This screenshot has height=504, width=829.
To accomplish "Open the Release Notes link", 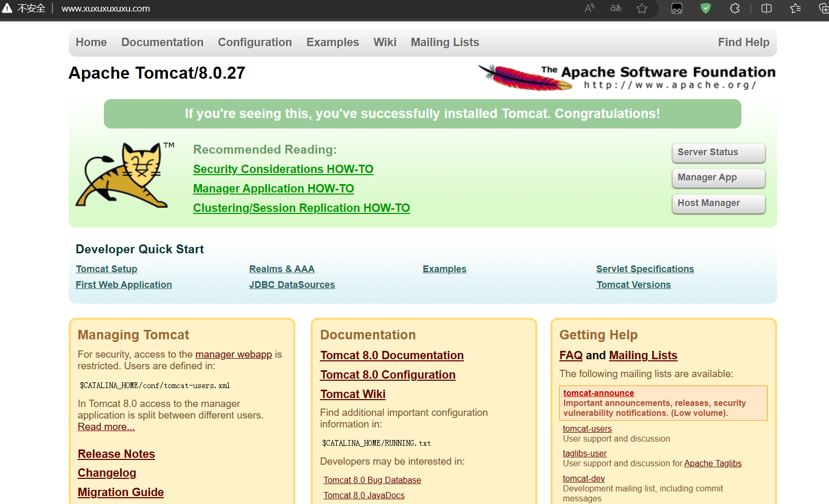I will point(116,454).
